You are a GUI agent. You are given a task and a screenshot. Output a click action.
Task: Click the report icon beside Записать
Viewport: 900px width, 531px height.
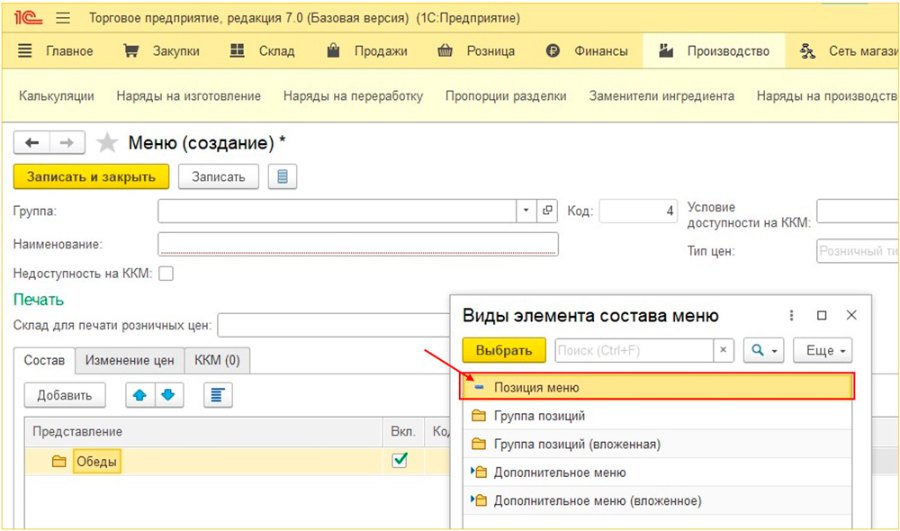pos(282,177)
